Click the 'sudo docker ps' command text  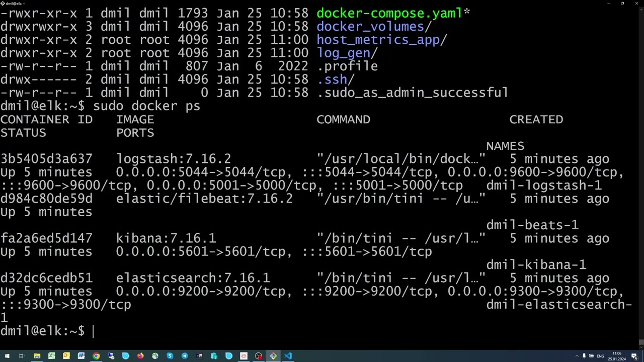(146, 106)
